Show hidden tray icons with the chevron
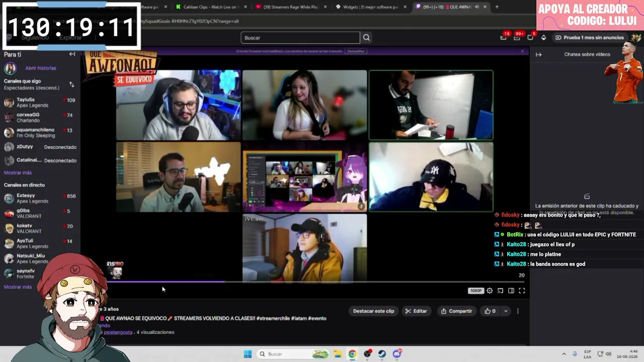644x362 pixels. [564, 354]
